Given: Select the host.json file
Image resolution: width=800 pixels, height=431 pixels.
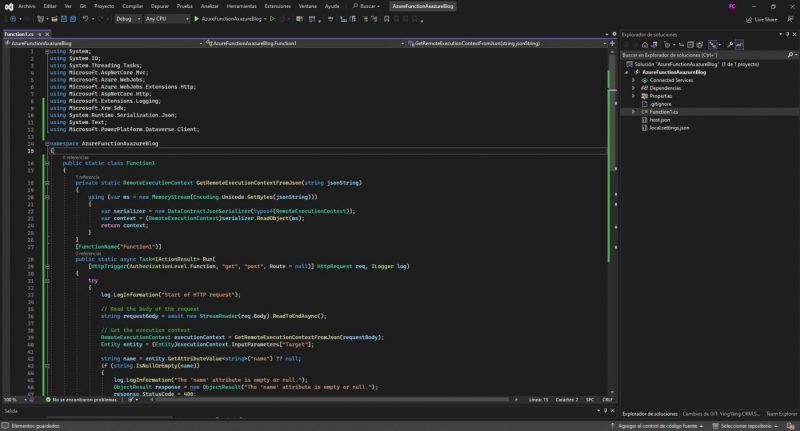Looking at the screenshot, I should click(x=659, y=120).
